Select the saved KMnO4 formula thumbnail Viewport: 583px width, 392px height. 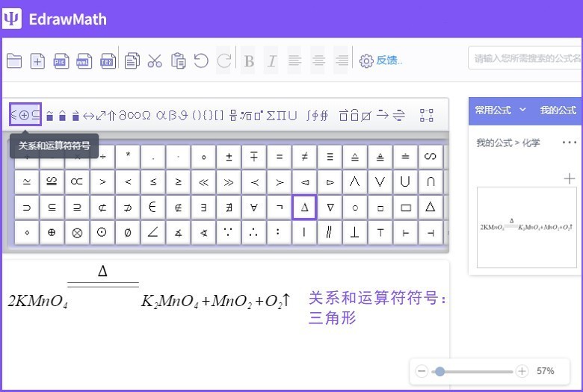point(526,227)
